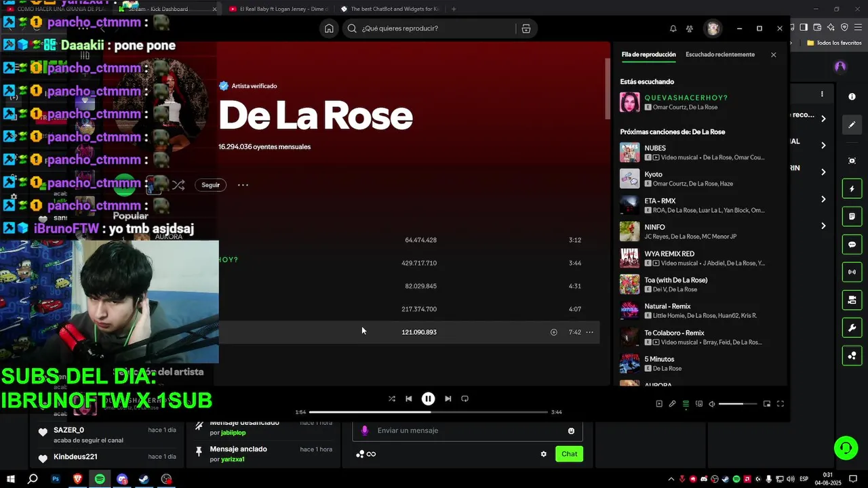This screenshot has height=488, width=868.
Task: Select NINFO in the queue
Action: pos(698,232)
